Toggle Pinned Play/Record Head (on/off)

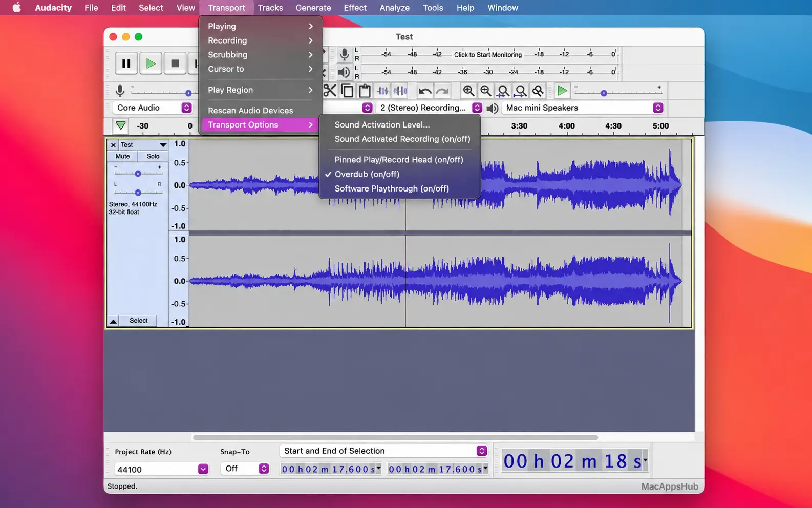click(x=399, y=160)
